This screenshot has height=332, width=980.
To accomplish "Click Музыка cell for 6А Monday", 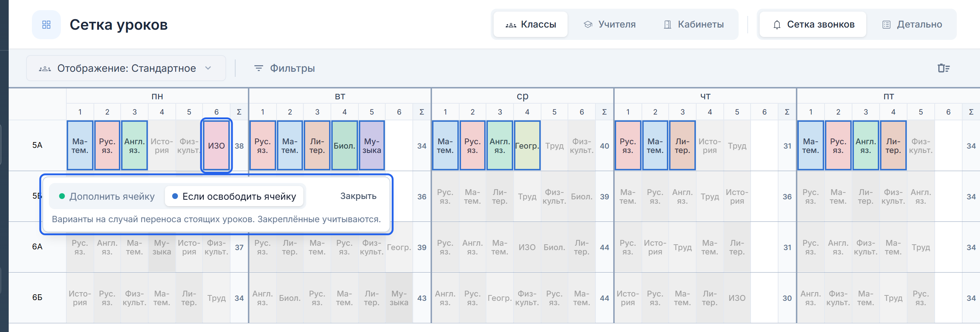I will (x=162, y=247).
